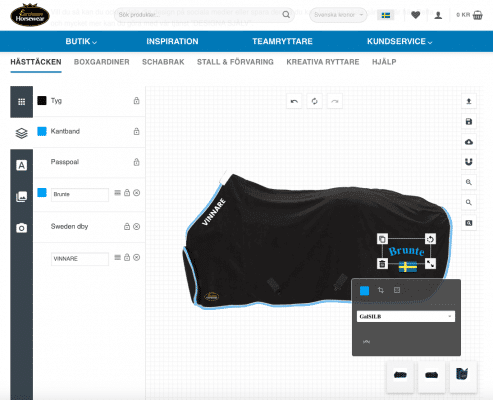The width and height of the screenshot is (493, 400).
Task: Open the layers panel icon in the sidebar
Action: tap(22, 133)
